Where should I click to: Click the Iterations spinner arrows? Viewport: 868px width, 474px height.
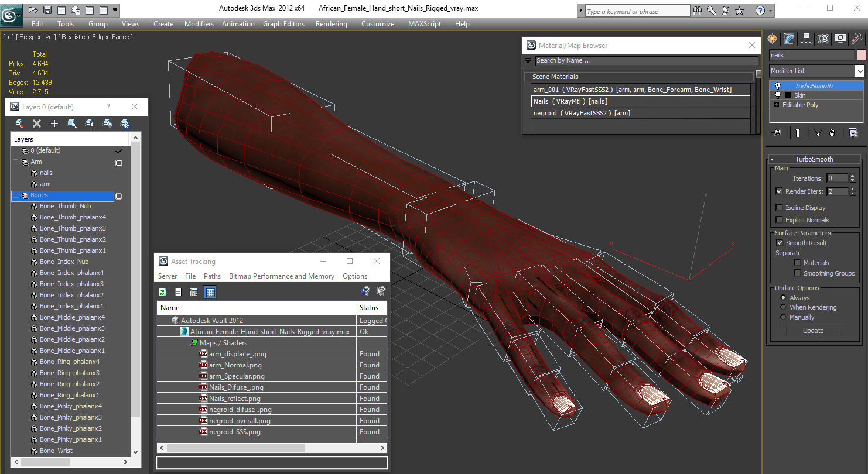click(x=852, y=178)
